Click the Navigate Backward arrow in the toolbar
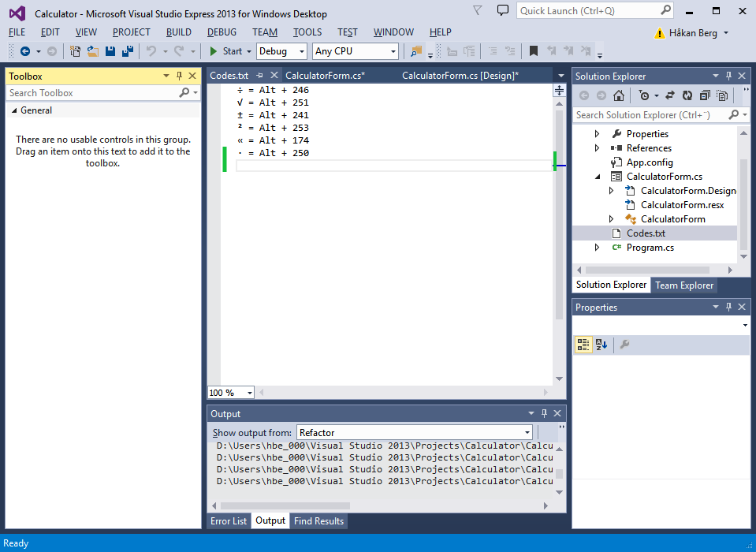 25,51
